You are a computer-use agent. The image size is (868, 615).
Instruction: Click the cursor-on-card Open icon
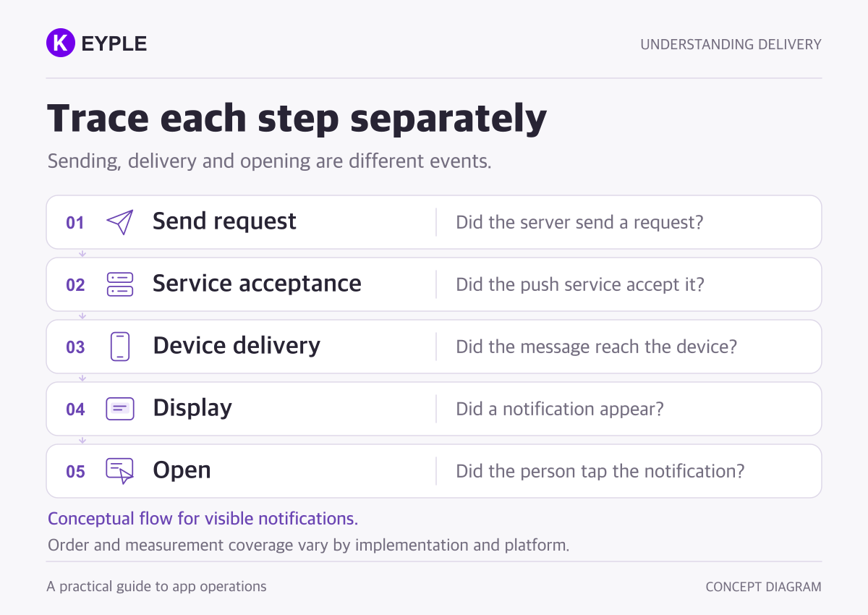(x=120, y=471)
